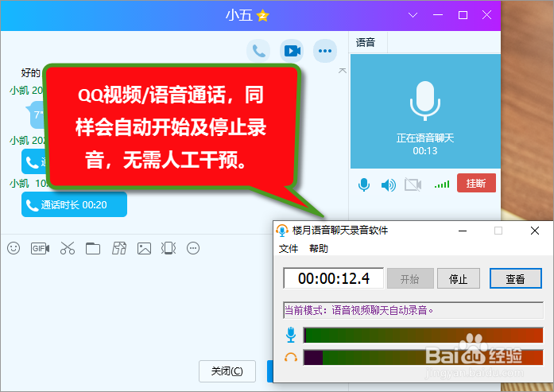
Task: Click the large microphone voice chat graphic
Action: click(425, 100)
